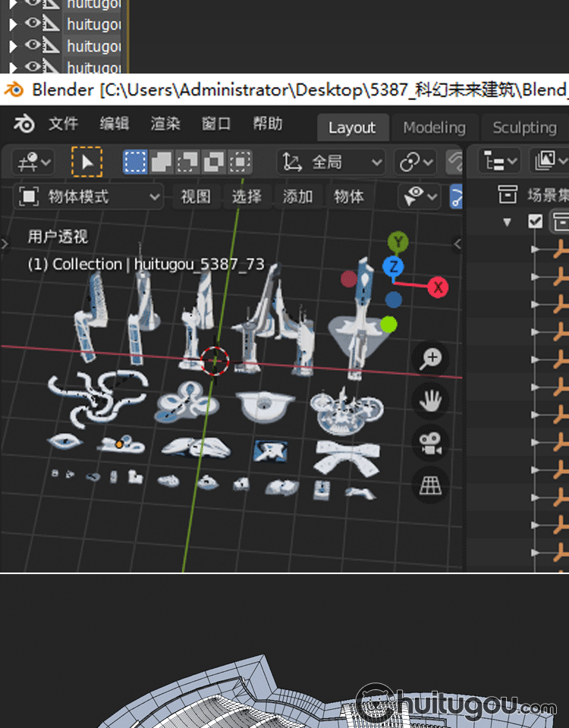This screenshot has width=569, height=728.
Task: Open the sidebar using the small arrow handle
Action: coord(457,243)
